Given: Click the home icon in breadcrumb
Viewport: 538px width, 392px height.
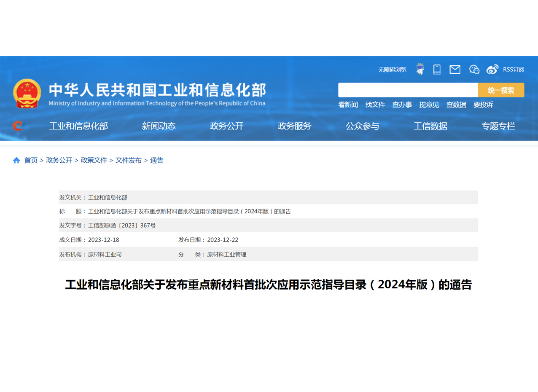Looking at the screenshot, I should click(16, 160).
